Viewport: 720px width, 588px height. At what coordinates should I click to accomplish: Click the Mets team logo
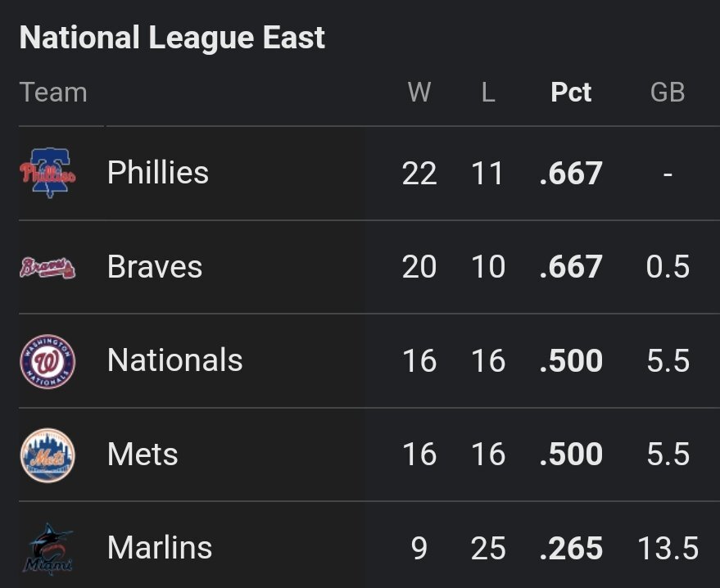point(48,455)
